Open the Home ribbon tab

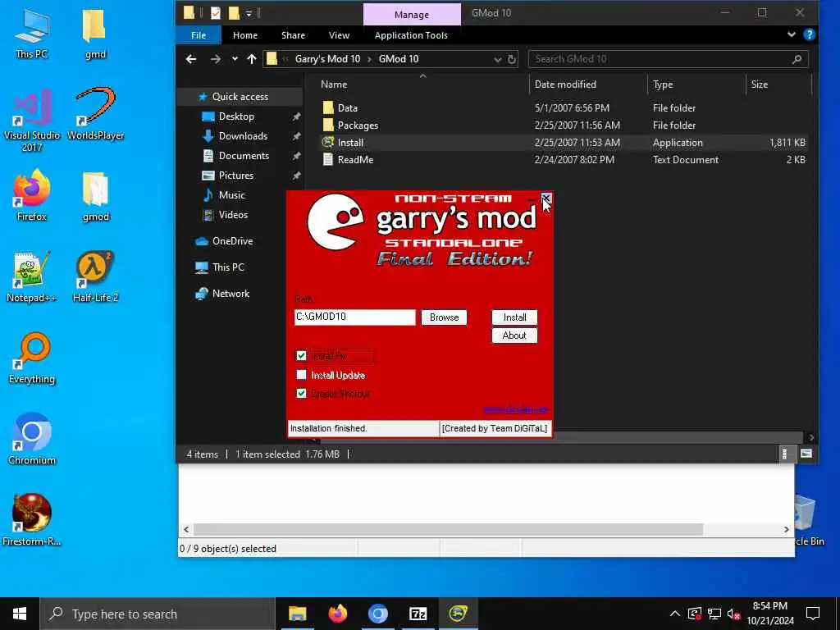pos(244,35)
